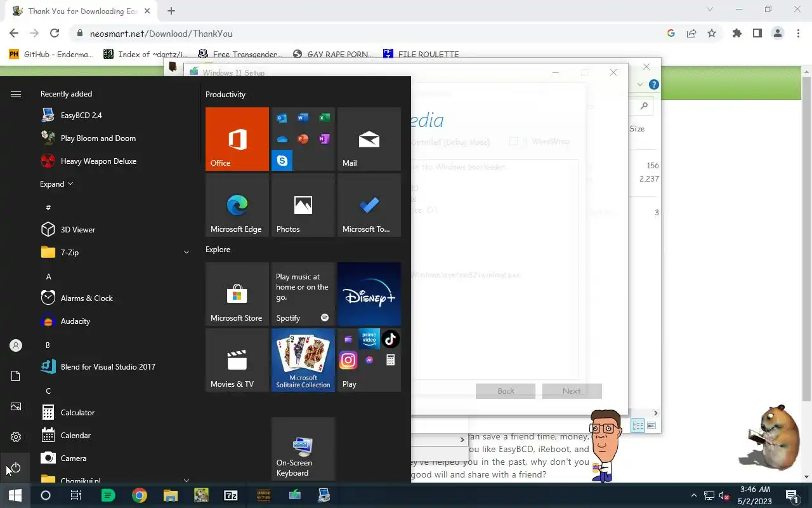This screenshot has width=812, height=508.
Task: Open the Photos tile
Action: [303, 205]
